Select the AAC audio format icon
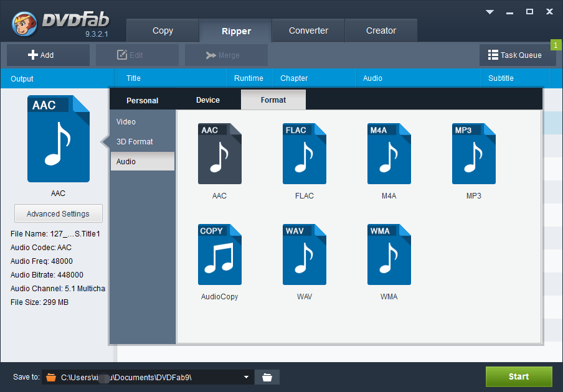Viewport: 563px width, 392px height. tap(219, 154)
